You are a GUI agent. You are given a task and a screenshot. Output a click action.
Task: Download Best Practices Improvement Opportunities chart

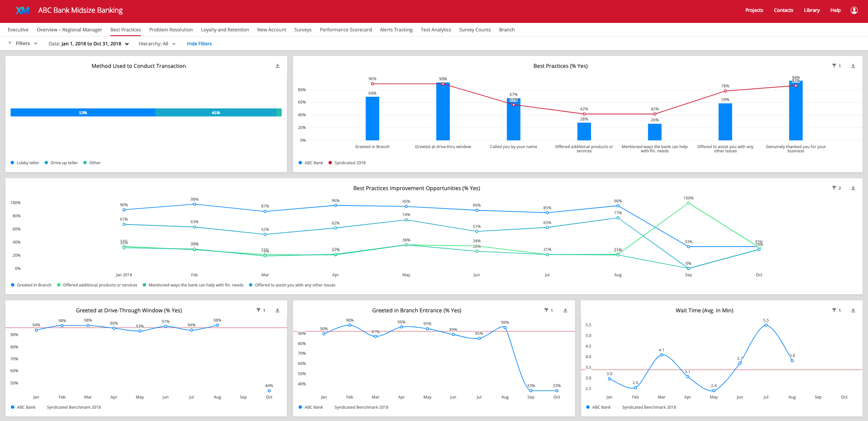click(x=853, y=188)
